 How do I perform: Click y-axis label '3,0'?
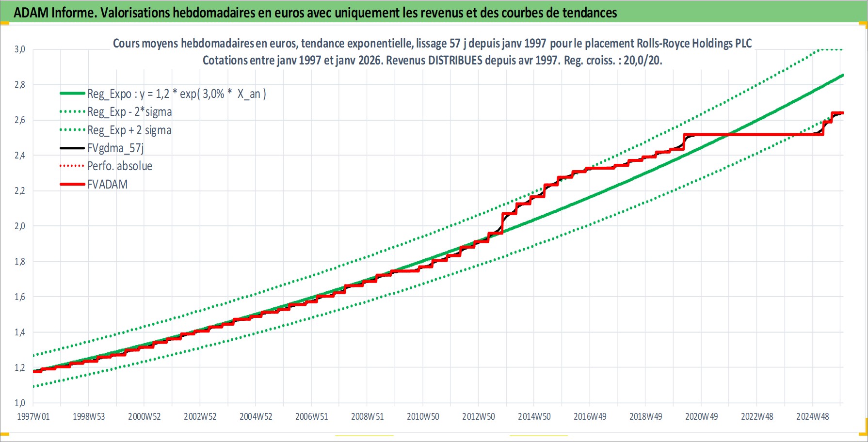tap(19, 49)
